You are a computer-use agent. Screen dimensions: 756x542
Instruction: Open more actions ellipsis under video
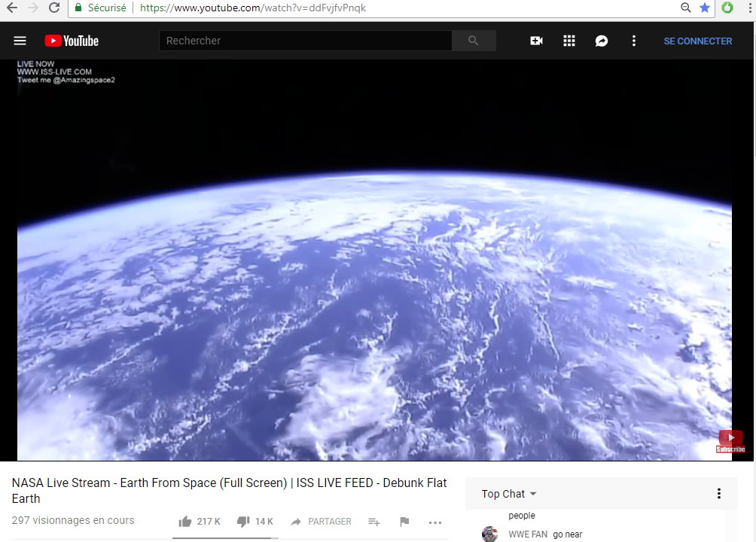click(435, 522)
